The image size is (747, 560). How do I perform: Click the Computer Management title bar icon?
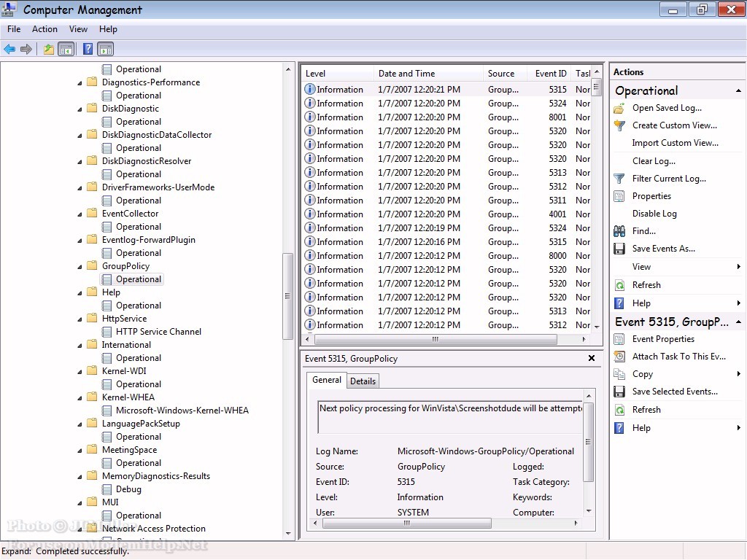point(9,9)
